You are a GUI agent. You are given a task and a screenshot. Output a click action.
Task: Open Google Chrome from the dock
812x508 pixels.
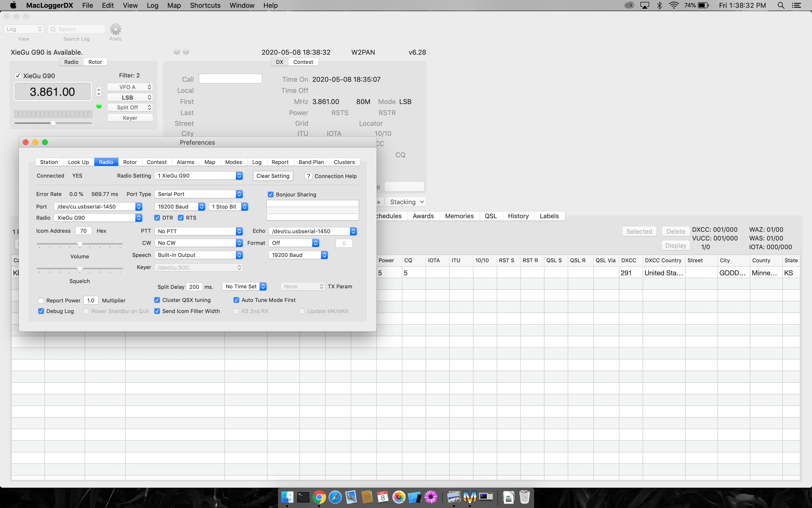pos(319,497)
